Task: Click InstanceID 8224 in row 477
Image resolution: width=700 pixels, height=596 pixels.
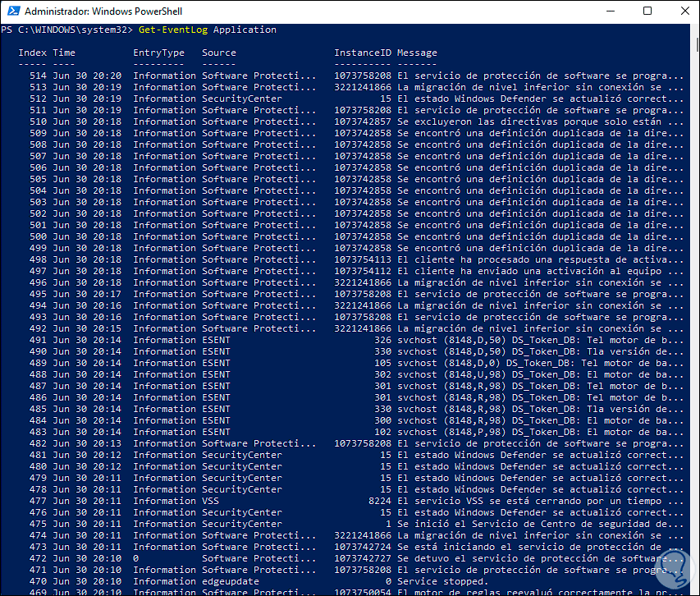Action: point(380,501)
